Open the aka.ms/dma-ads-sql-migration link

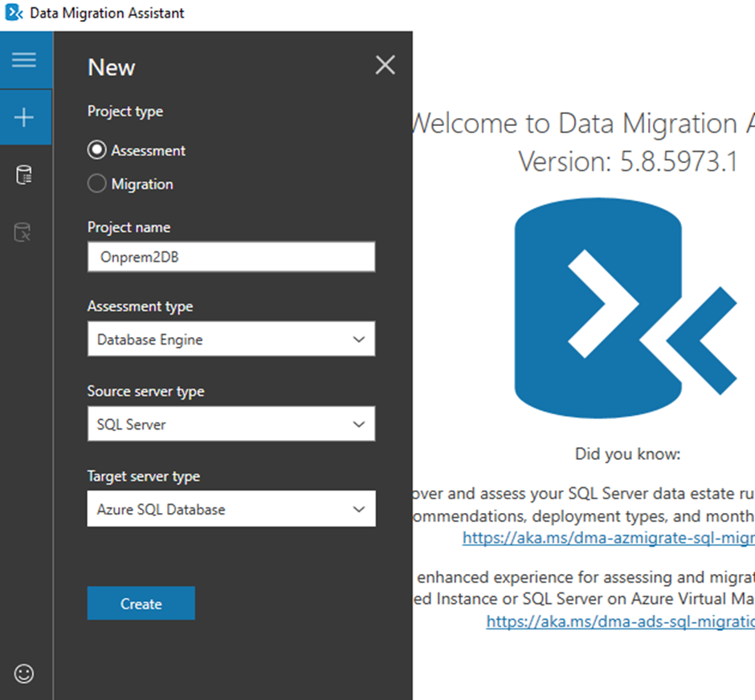coord(621,621)
